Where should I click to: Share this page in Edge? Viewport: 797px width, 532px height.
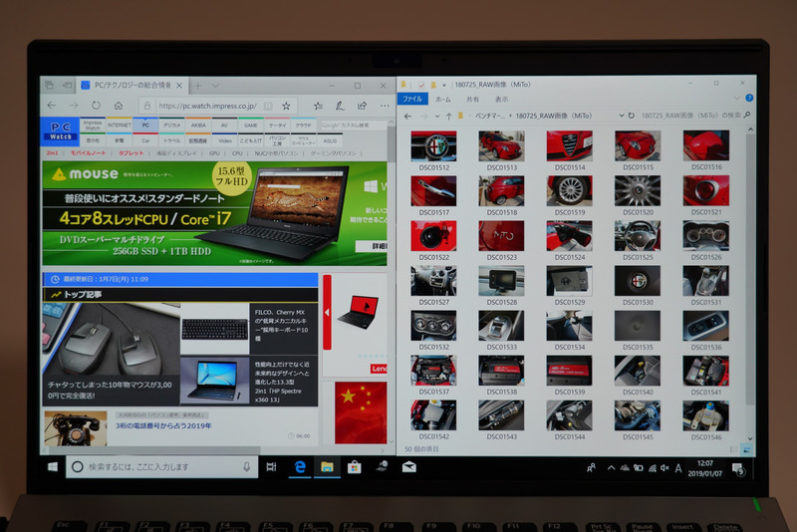(362, 106)
